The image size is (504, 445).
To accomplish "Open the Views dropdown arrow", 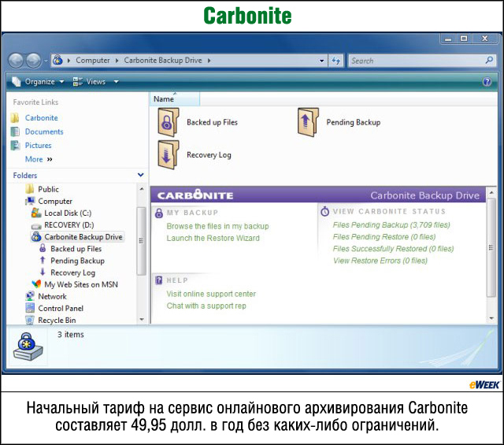I will [x=117, y=82].
